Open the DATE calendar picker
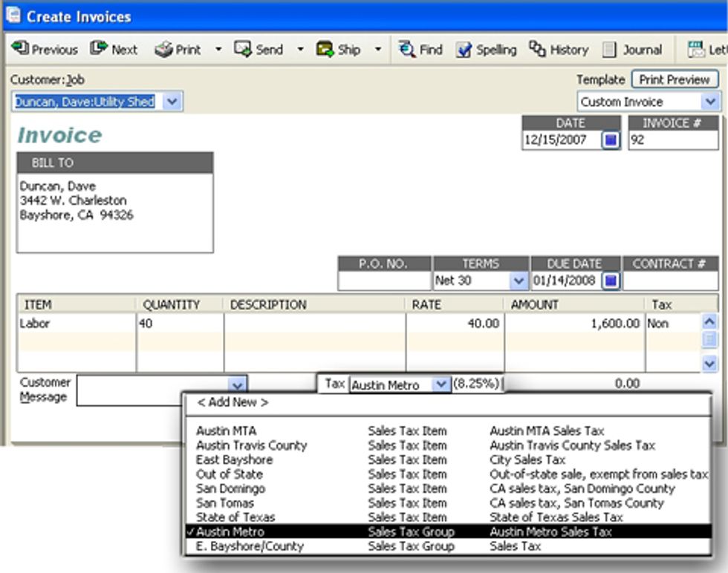The width and height of the screenshot is (728, 573). [x=609, y=139]
